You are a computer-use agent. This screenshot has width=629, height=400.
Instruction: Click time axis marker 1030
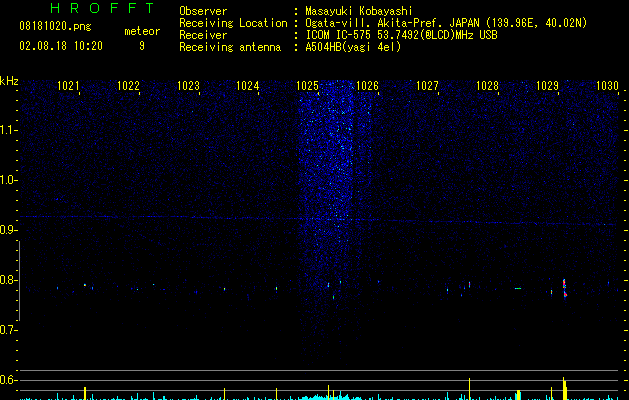pyautogui.click(x=607, y=86)
